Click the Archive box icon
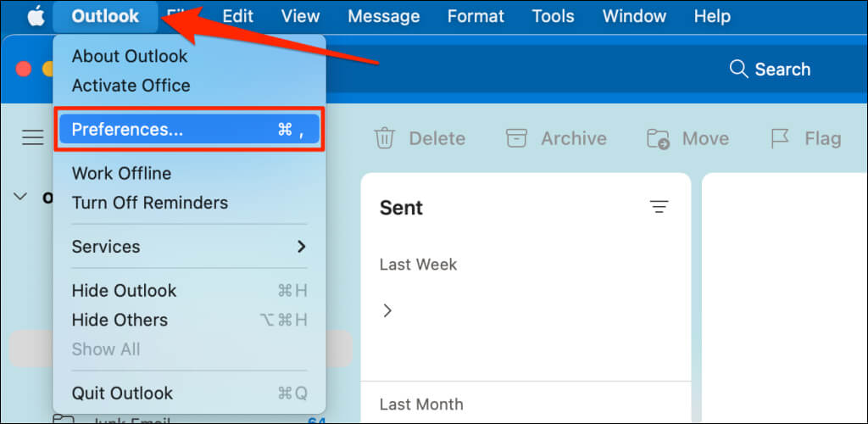This screenshot has width=868, height=424. 516,138
